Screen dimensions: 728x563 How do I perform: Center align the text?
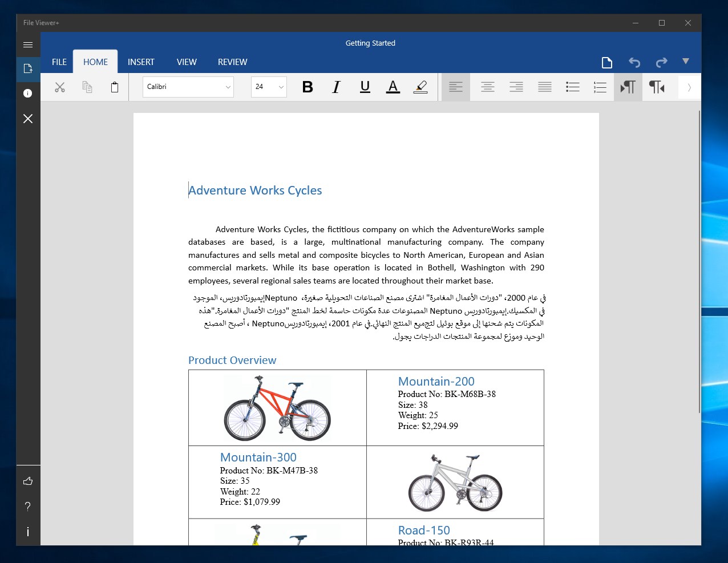pos(488,87)
